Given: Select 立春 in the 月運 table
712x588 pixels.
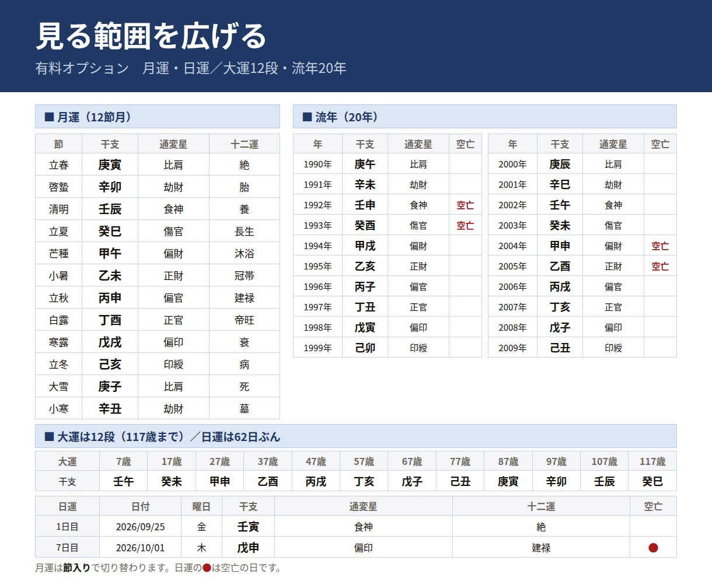Looking at the screenshot, I should tap(59, 165).
